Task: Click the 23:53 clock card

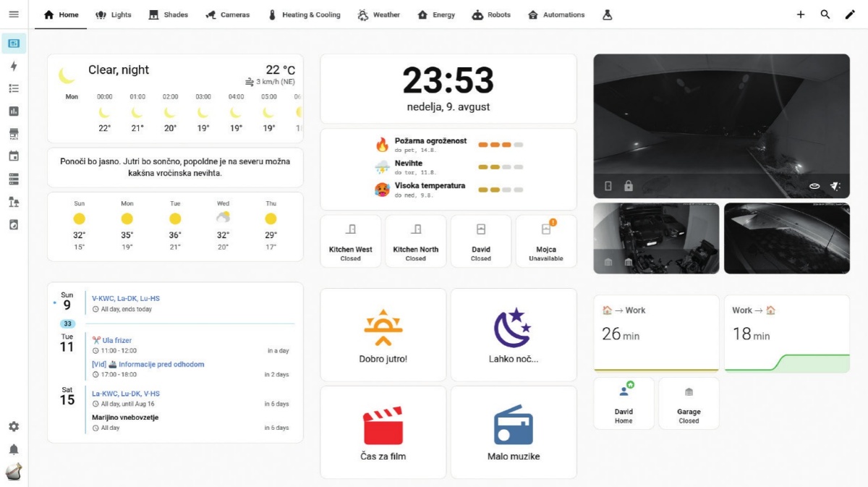Action: point(448,89)
